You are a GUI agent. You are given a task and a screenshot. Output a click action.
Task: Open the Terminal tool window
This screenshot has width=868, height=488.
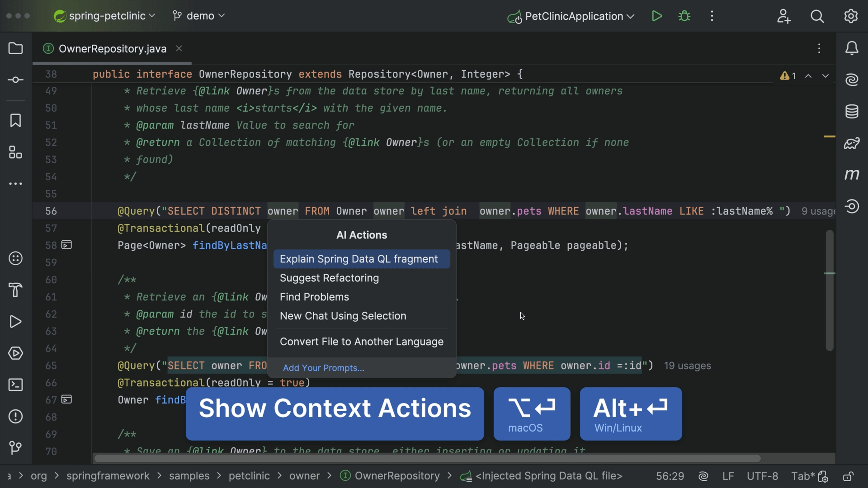click(16, 385)
